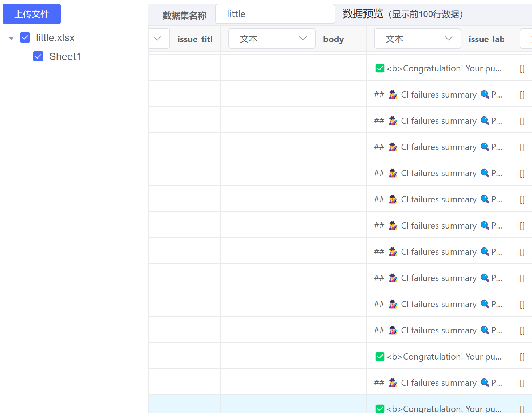Screen dimensions: 532x413
Task: Click the 上传文件 upload button
Action: pyautogui.click(x=32, y=14)
